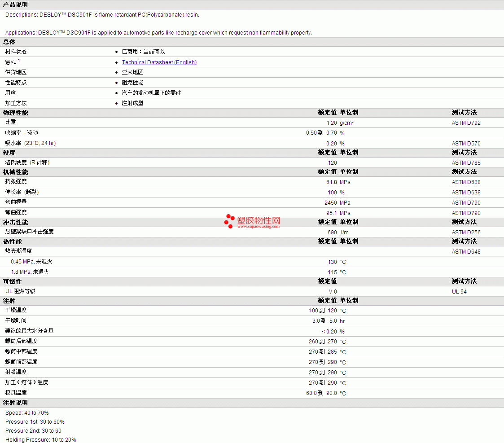504x443 pixels.
Task: Click the 注射说明 section header
Action: (15, 403)
